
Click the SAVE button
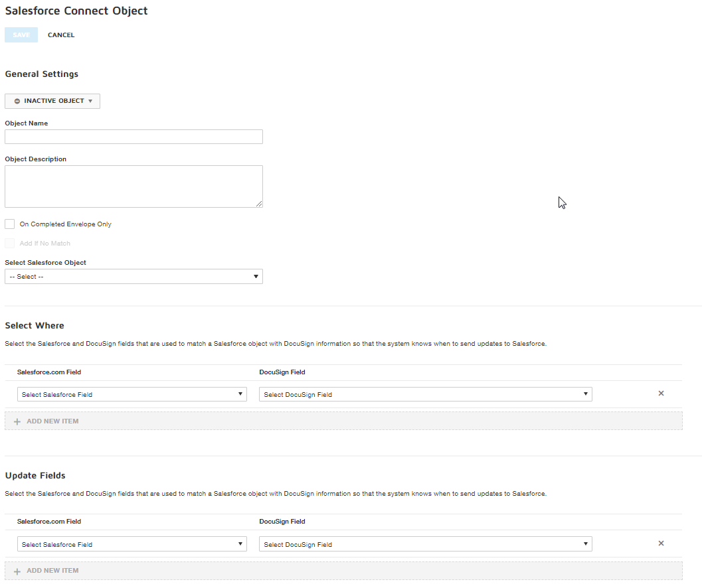click(21, 35)
